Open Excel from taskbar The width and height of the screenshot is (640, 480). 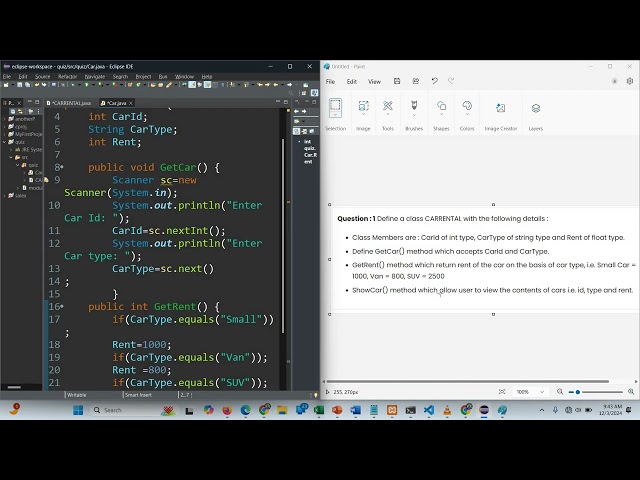[x=319, y=410]
